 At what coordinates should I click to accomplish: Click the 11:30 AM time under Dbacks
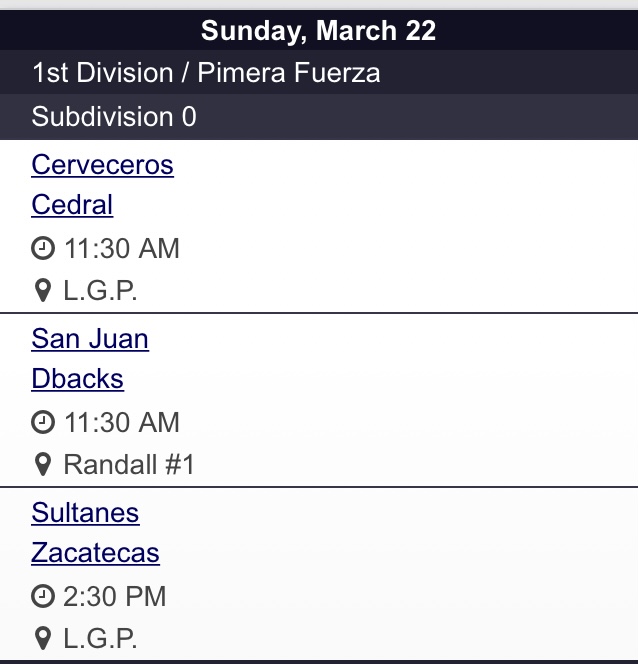(122, 423)
